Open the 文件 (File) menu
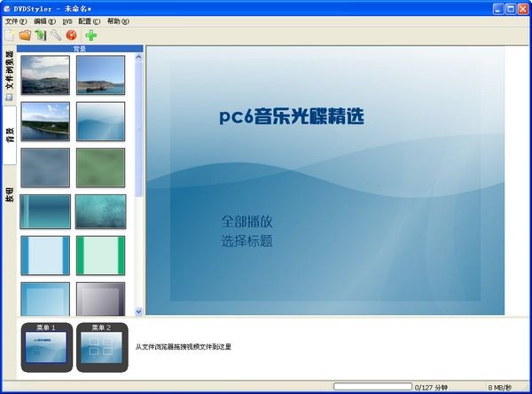 pyautogui.click(x=17, y=20)
